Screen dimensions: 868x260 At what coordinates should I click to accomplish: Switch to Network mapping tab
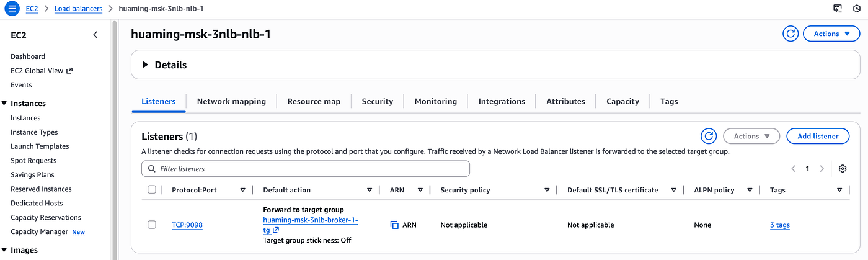pyautogui.click(x=231, y=101)
